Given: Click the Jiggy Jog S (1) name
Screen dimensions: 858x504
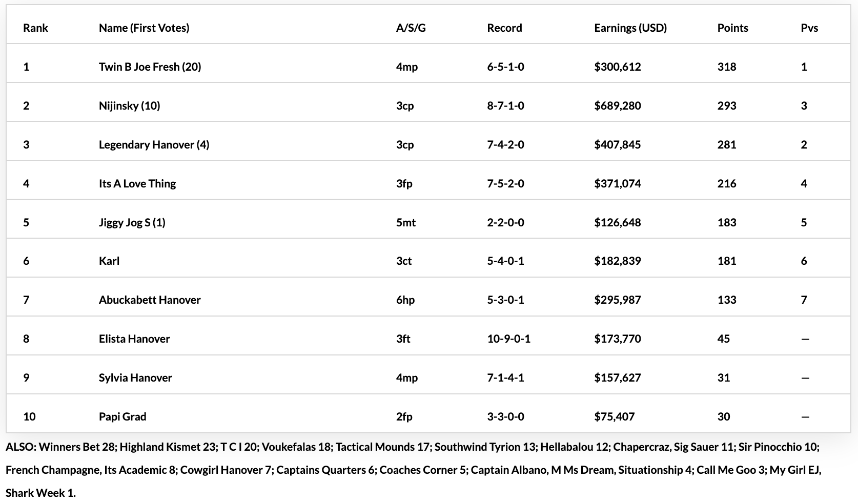Looking at the screenshot, I should tap(132, 222).
